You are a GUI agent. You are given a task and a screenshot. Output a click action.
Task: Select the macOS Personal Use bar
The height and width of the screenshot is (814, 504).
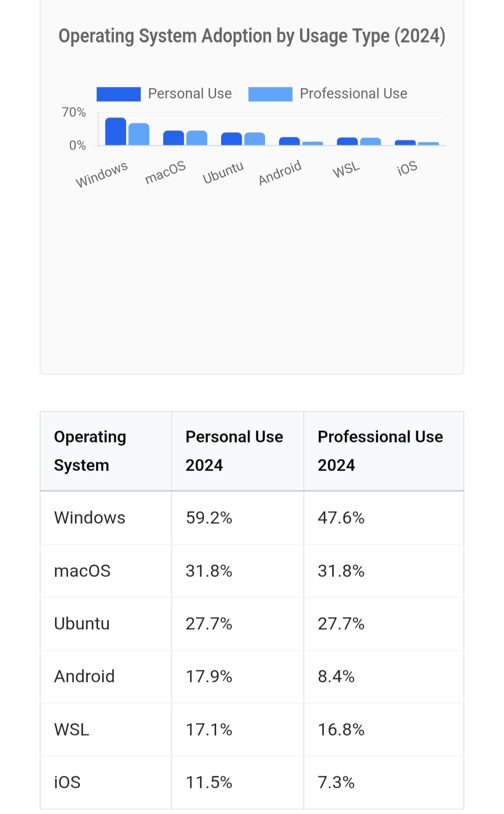pos(173,138)
